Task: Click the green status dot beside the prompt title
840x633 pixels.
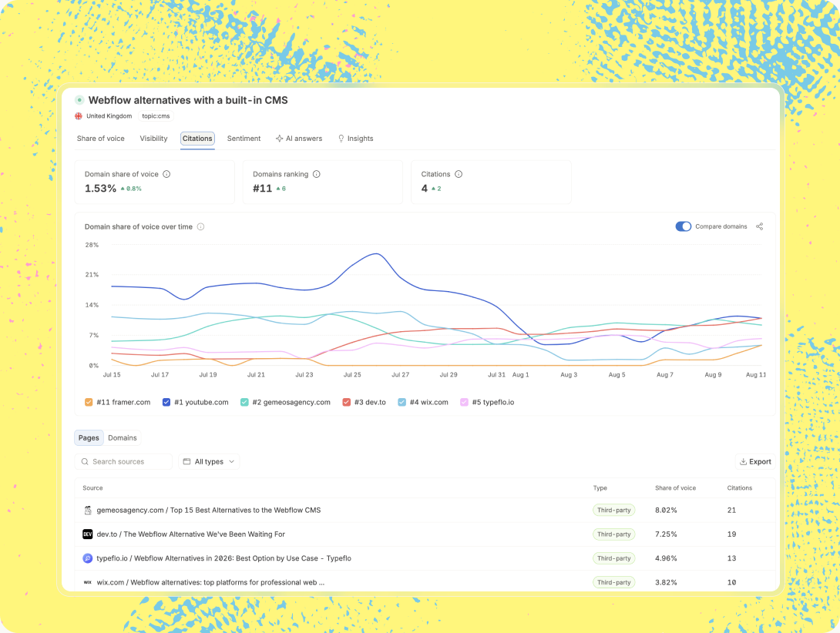Action: pos(79,100)
